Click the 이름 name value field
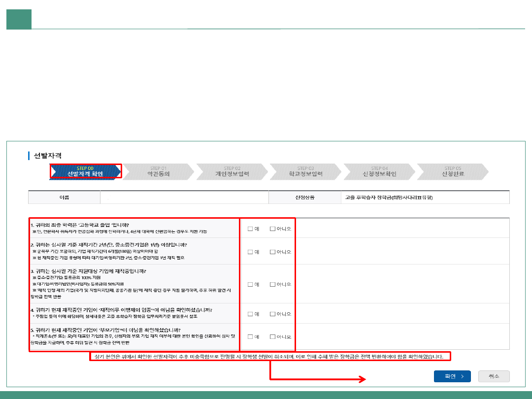This screenshot has height=399, width=532. [184, 198]
